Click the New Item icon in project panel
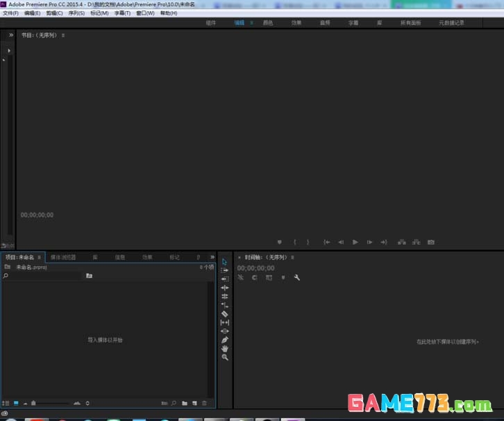 [194, 403]
